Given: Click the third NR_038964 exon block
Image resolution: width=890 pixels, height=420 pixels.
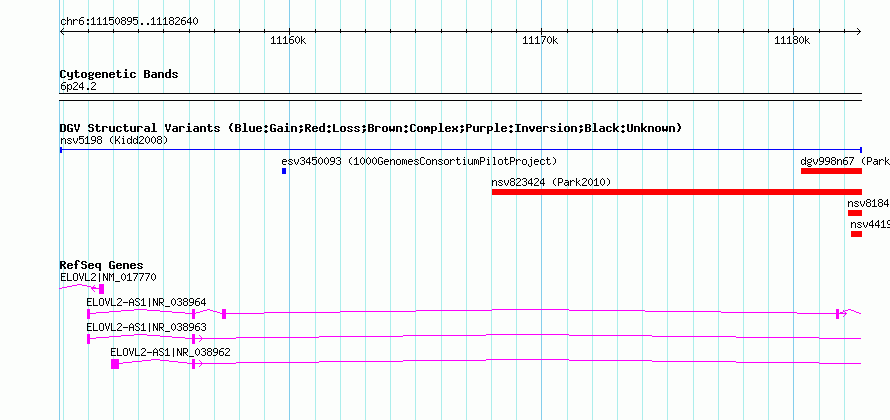Looking at the screenshot, I should pyautogui.click(x=224, y=314).
